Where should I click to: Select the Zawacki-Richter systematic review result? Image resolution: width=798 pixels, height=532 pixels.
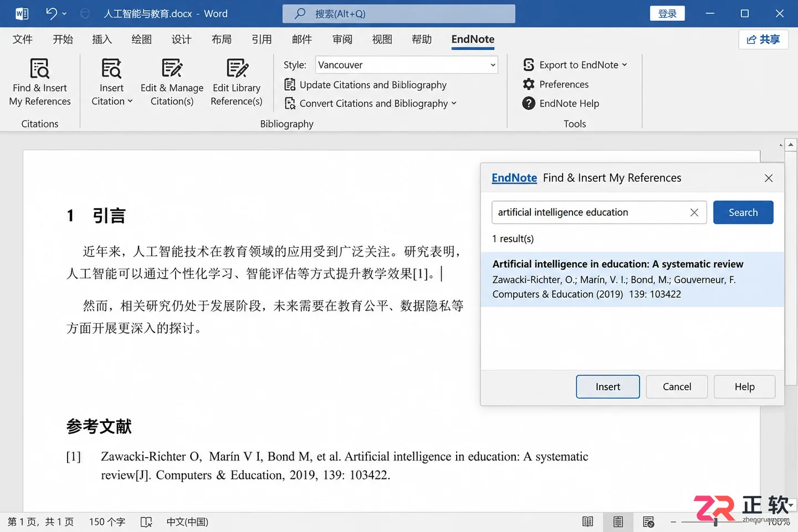click(x=632, y=279)
